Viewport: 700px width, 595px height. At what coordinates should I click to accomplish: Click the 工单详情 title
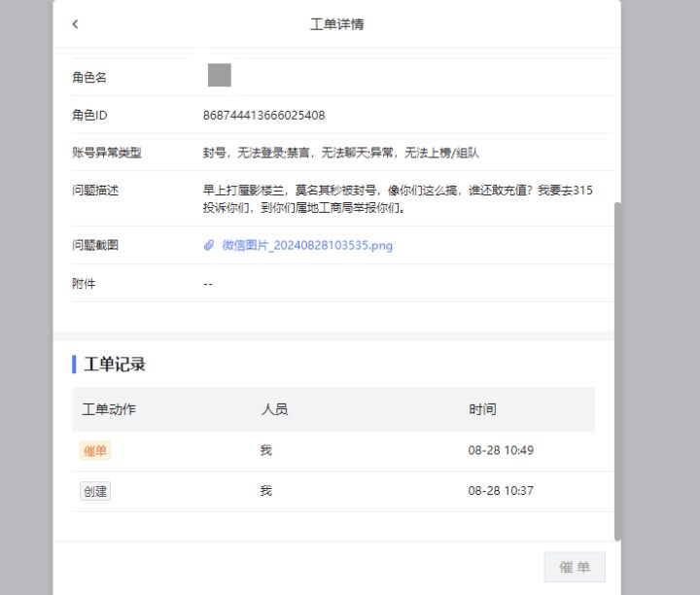point(337,24)
